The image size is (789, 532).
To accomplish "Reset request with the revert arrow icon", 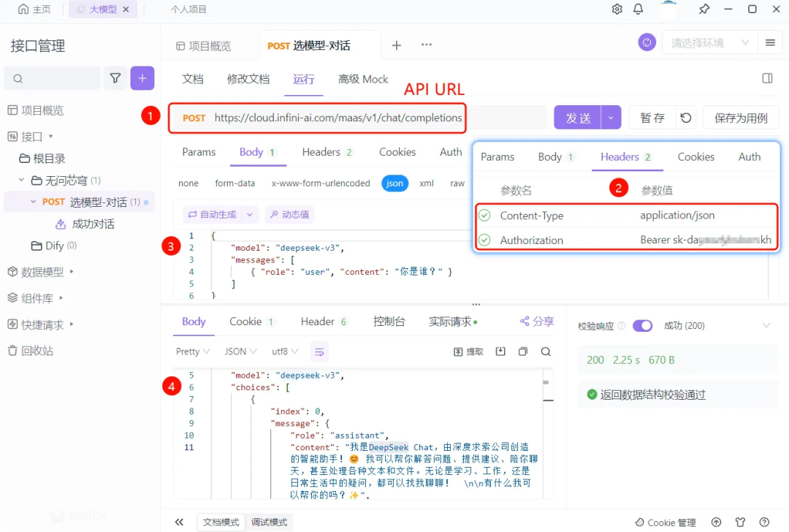I will [x=686, y=118].
